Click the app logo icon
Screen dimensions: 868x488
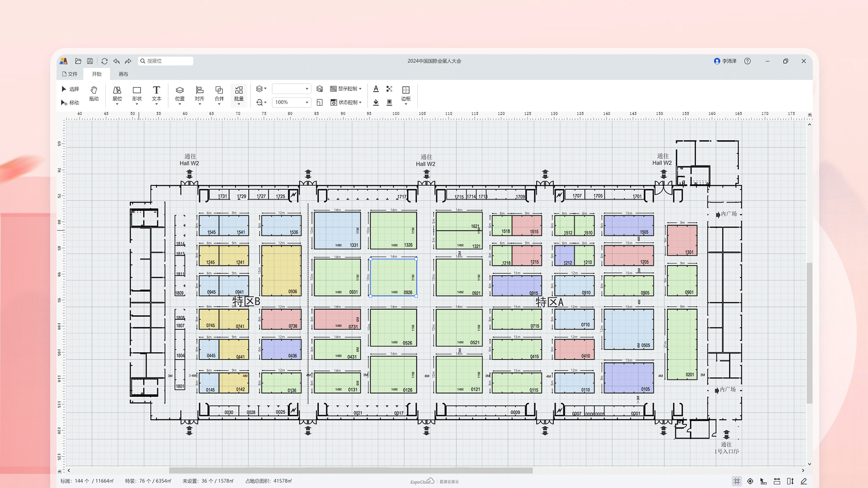point(64,61)
